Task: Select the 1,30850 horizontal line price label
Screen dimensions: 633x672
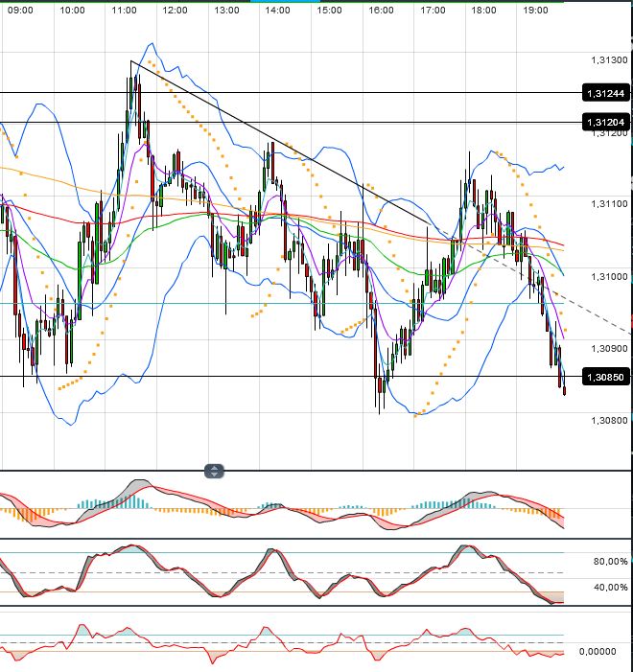Action: (x=605, y=377)
